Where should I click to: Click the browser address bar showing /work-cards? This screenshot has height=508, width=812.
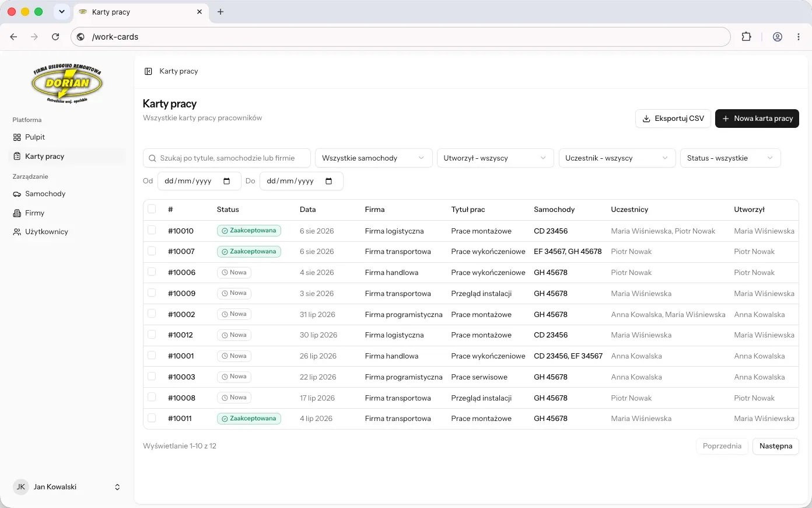(401, 37)
